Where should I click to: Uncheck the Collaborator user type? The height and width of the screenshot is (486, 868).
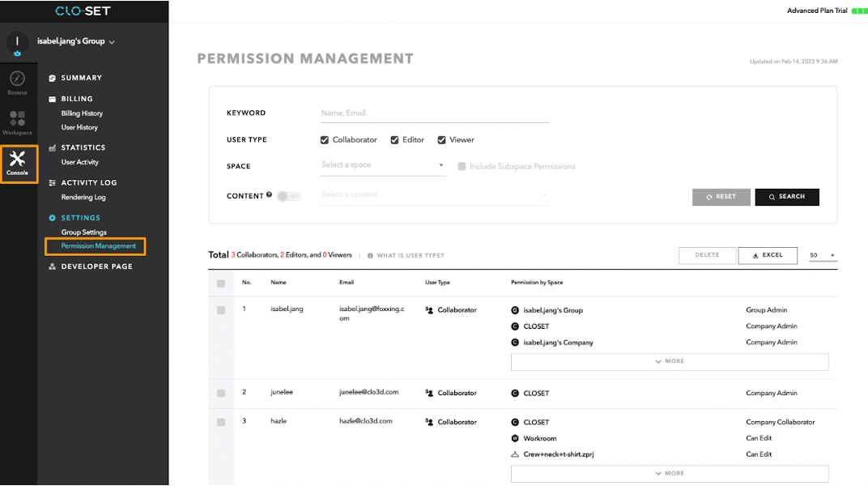tap(323, 139)
